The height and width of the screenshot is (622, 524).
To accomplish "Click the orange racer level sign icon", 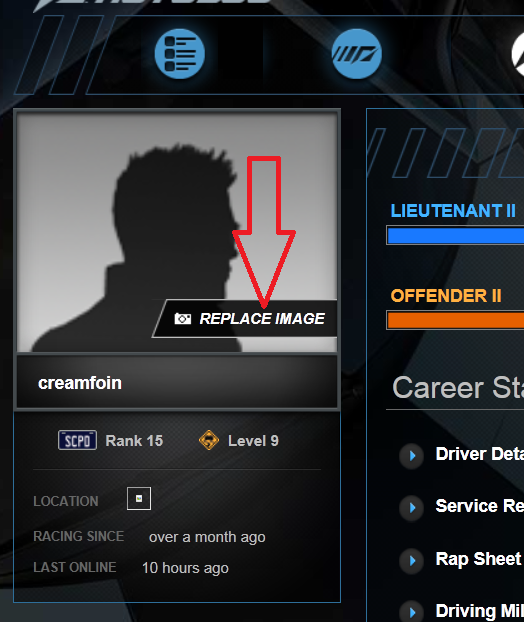I will click(x=209, y=440).
